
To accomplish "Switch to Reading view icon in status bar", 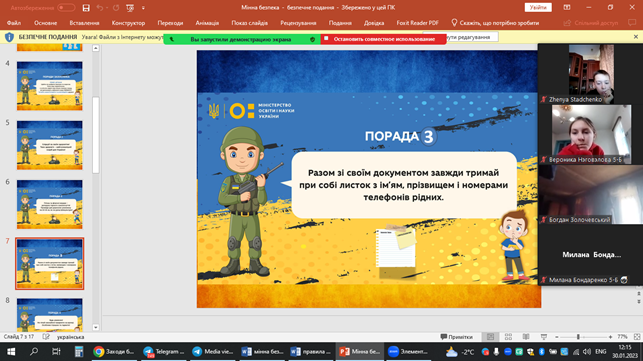I will [x=526, y=337].
